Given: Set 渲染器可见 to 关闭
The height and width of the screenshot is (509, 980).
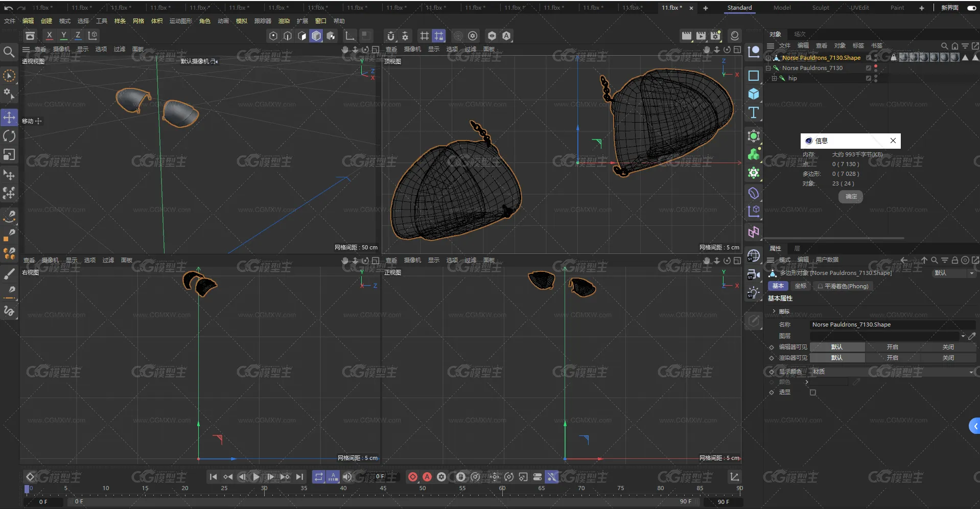Looking at the screenshot, I should tap(948, 358).
